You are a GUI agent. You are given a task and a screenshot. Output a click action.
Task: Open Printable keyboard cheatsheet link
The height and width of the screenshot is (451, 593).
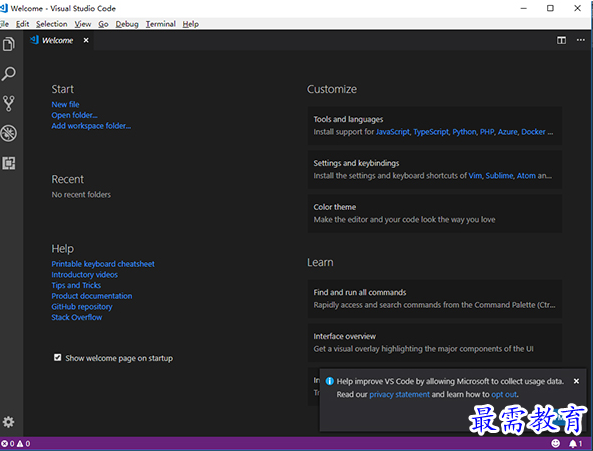(x=103, y=264)
